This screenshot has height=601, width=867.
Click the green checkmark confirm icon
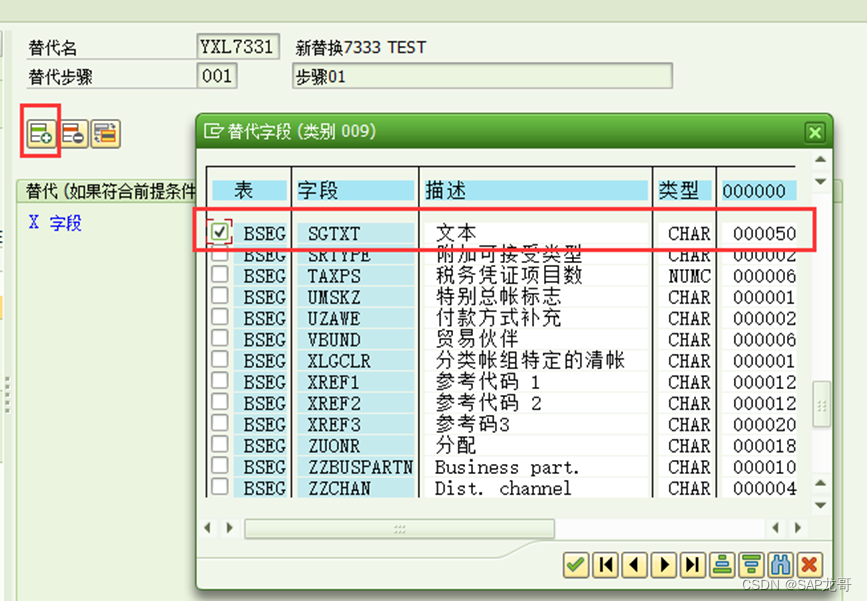click(575, 565)
